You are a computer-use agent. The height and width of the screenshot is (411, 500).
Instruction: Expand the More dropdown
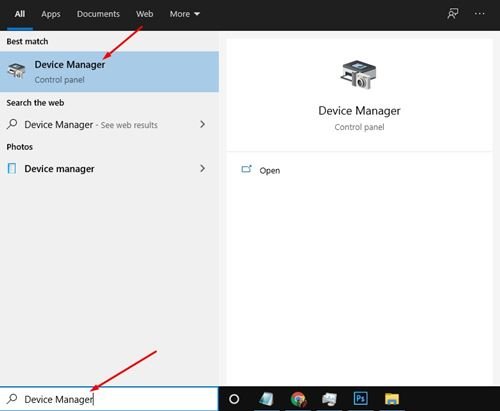(184, 14)
